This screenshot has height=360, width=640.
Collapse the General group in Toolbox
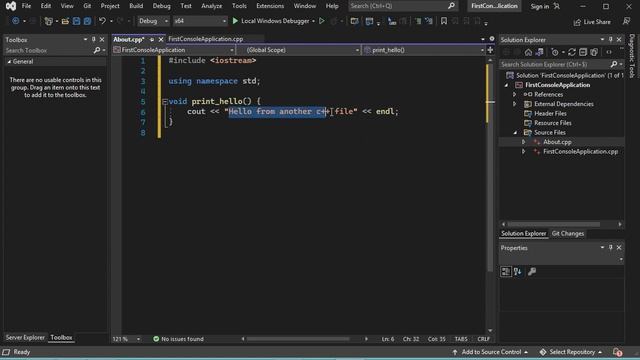pyautogui.click(x=9, y=62)
